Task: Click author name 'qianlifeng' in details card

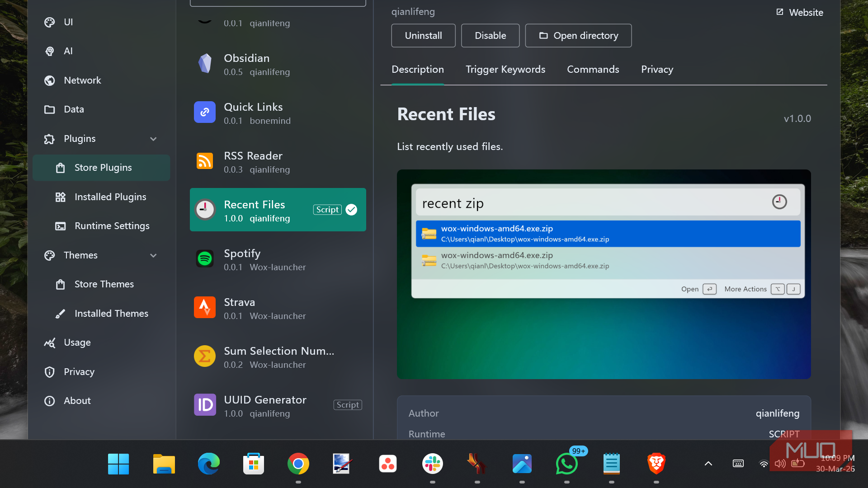Action: pos(777,413)
